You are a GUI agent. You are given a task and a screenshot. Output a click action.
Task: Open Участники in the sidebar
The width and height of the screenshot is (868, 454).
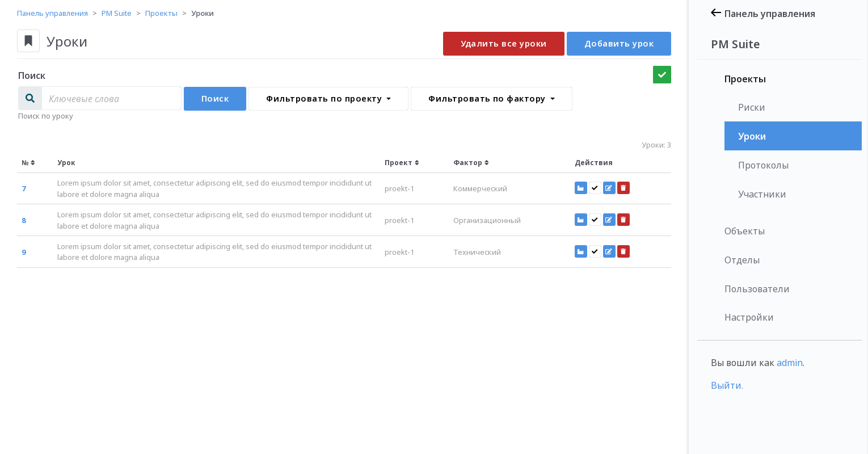point(793,194)
